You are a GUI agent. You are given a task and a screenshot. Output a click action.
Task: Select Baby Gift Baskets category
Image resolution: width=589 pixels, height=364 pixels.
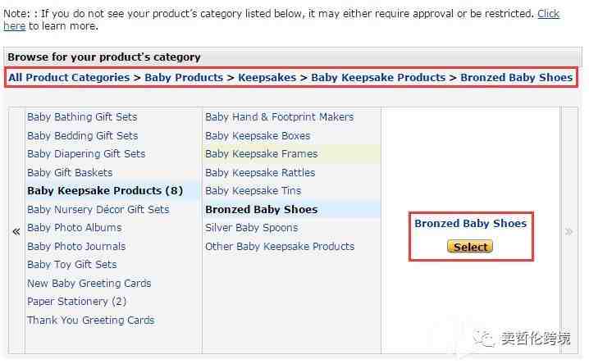70,173
